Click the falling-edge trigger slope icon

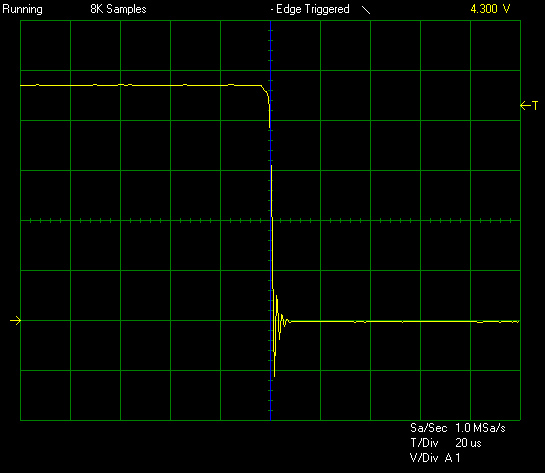(366, 10)
